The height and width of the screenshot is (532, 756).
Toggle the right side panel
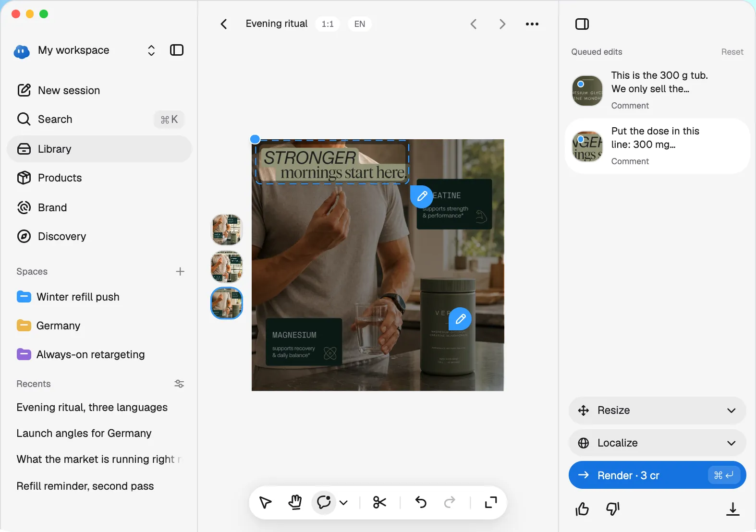click(582, 24)
